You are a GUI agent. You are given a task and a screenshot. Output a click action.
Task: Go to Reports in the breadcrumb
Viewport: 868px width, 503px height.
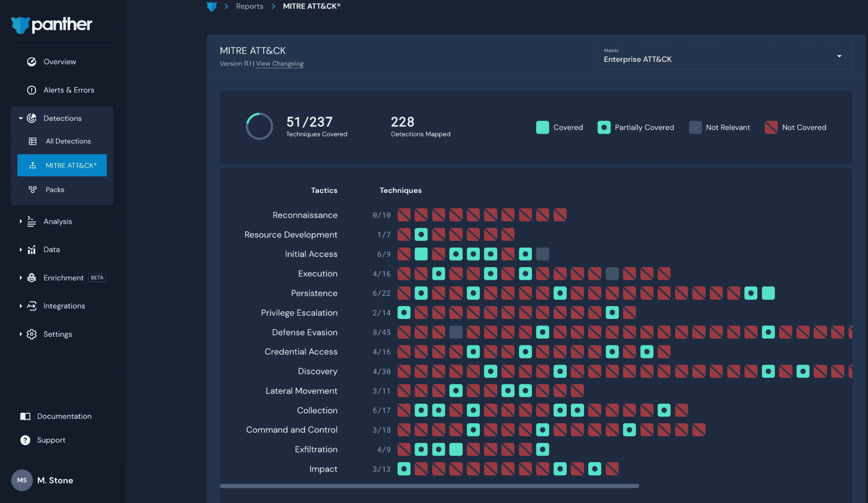[249, 6]
